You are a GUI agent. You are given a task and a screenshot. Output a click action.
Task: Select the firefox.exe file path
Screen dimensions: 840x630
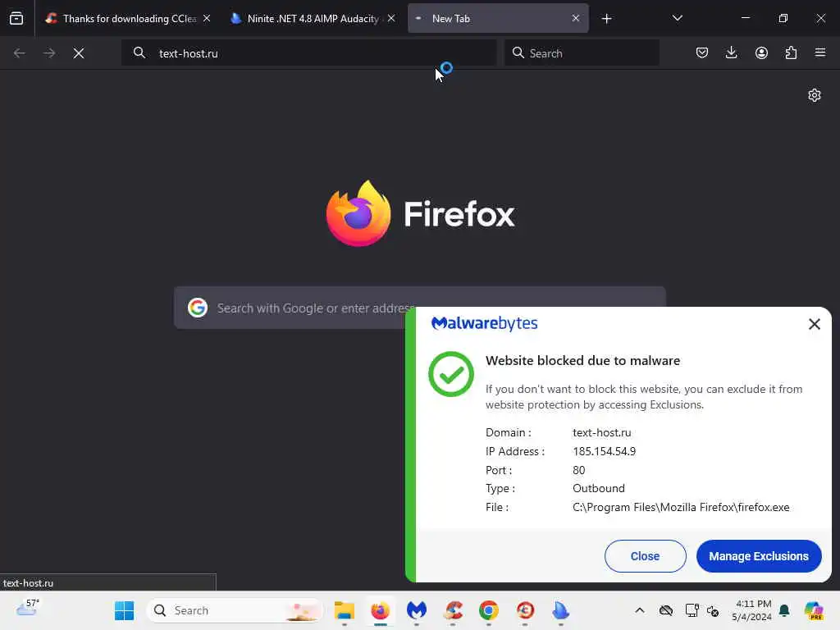681,507
